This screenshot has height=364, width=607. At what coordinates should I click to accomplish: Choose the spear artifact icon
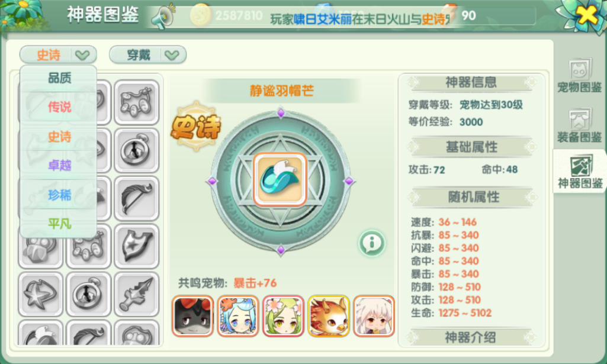pos(137,294)
